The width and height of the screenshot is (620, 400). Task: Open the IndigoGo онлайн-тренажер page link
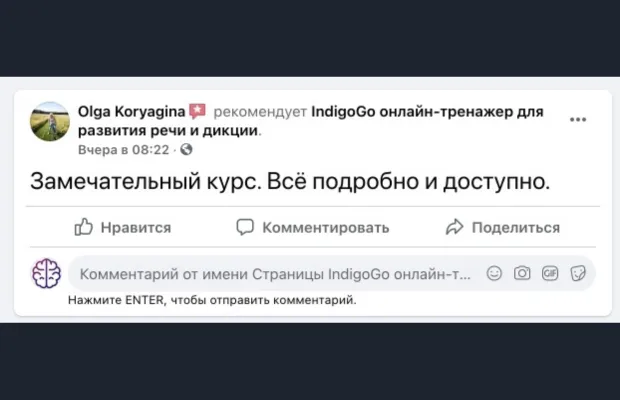coord(311,121)
